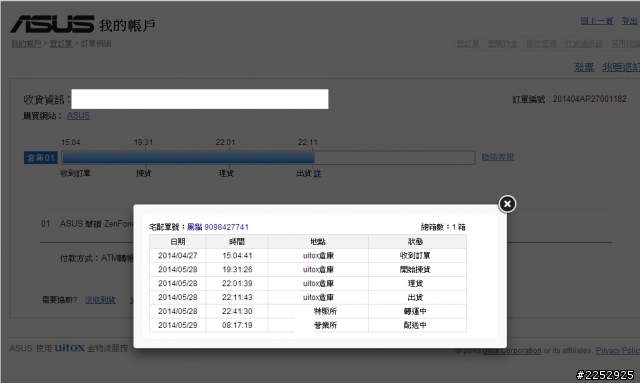Click the 詳 link next to 出貨

point(317,174)
